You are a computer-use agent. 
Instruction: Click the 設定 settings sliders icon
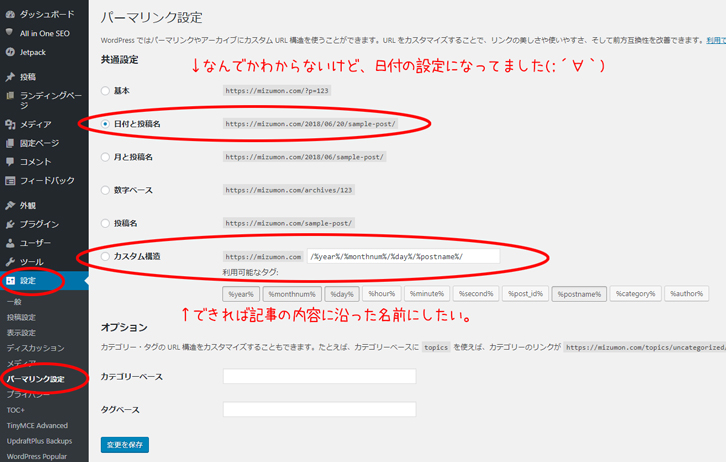point(10,281)
